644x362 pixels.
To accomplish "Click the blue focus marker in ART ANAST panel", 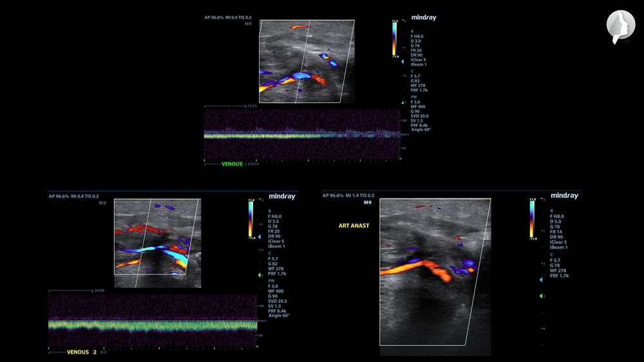I will click(541, 280).
